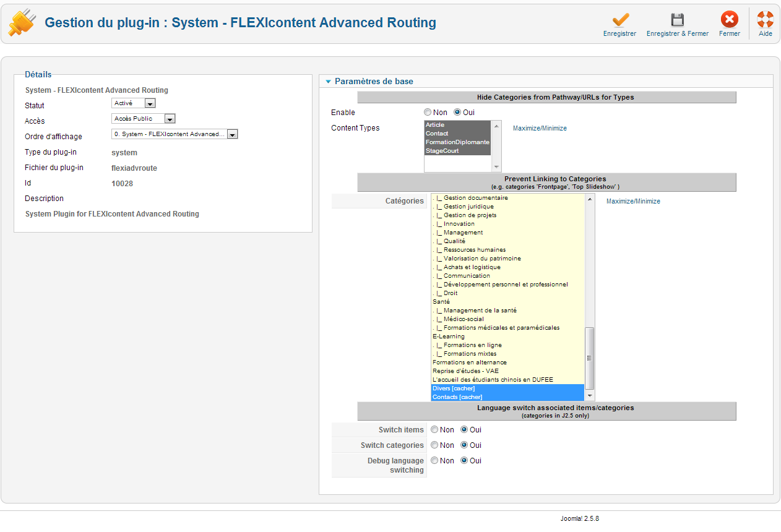This screenshot has width=781, height=532.
Task: Select Formations mixtes category
Action: 507,354
